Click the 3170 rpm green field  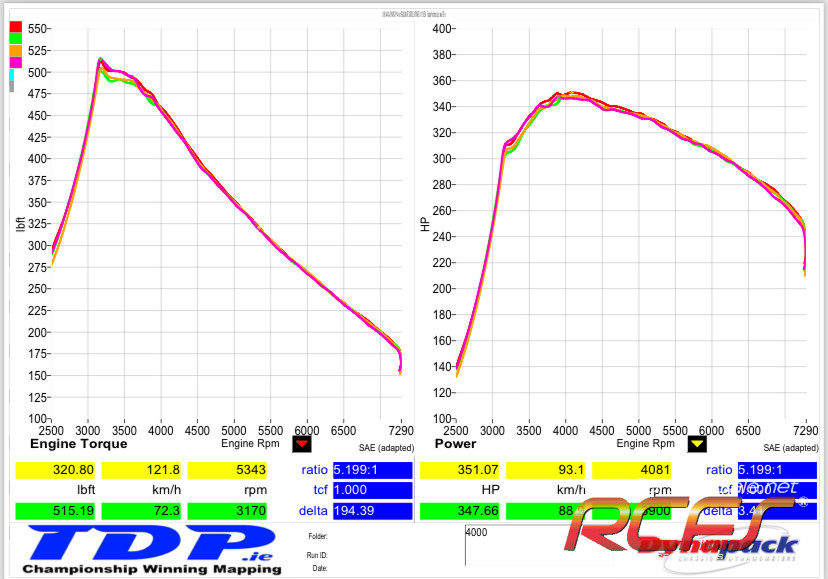coord(228,511)
